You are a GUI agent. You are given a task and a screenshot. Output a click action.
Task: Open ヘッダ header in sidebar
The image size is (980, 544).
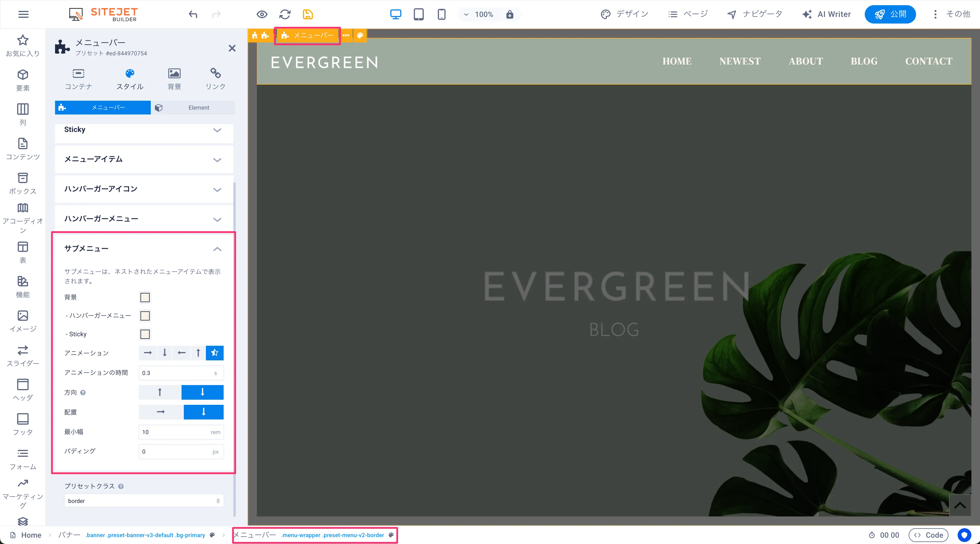tap(23, 390)
